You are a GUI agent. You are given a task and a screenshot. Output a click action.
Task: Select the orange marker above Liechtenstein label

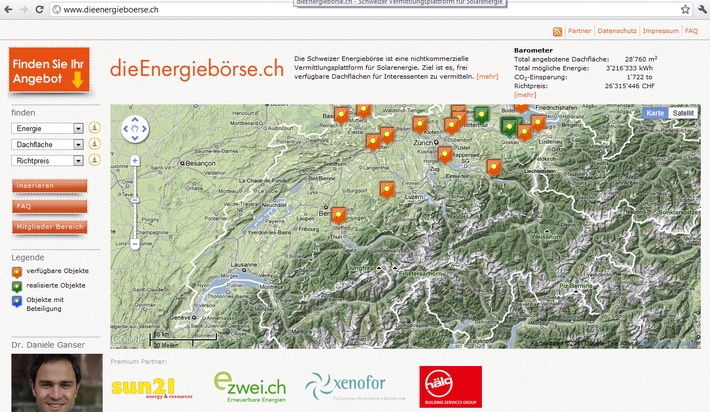[494, 167]
